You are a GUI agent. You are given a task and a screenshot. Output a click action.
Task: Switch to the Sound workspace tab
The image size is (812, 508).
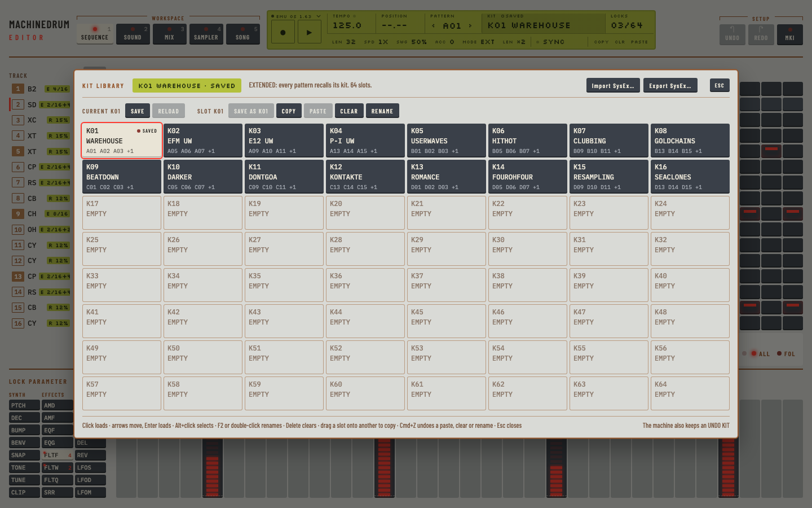tap(133, 34)
